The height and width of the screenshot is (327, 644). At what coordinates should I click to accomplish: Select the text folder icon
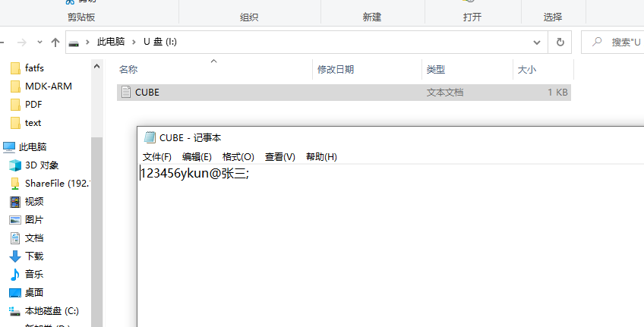(x=15, y=123)
